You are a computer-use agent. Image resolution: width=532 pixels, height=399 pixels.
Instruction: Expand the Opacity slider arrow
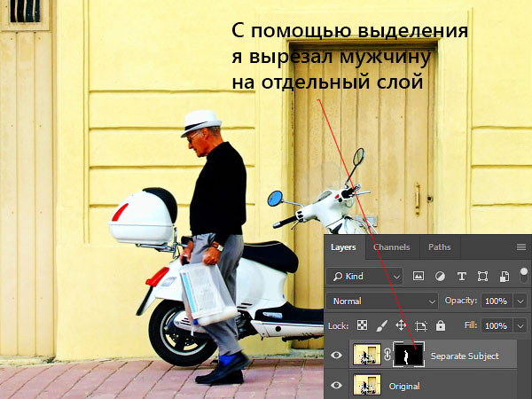(x=520, y=301)
